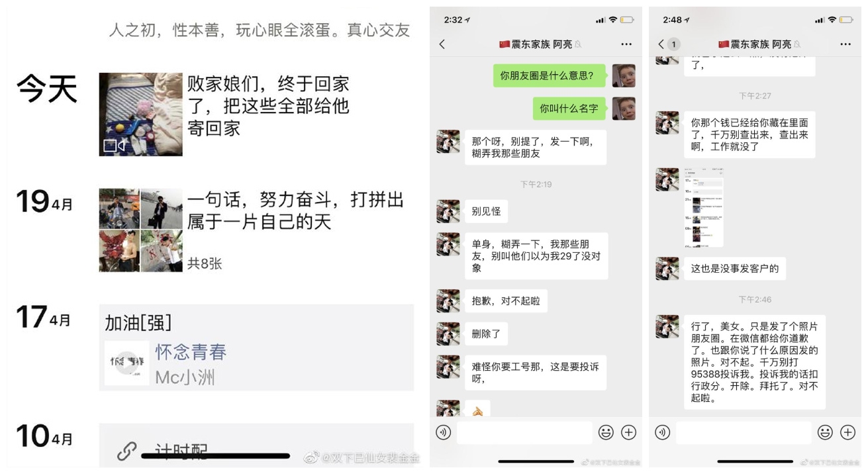Tap sender avatar beside 别见怪 message
This screenshot has height=474, width=868.
pyautogui.click(x=448, y=211)
